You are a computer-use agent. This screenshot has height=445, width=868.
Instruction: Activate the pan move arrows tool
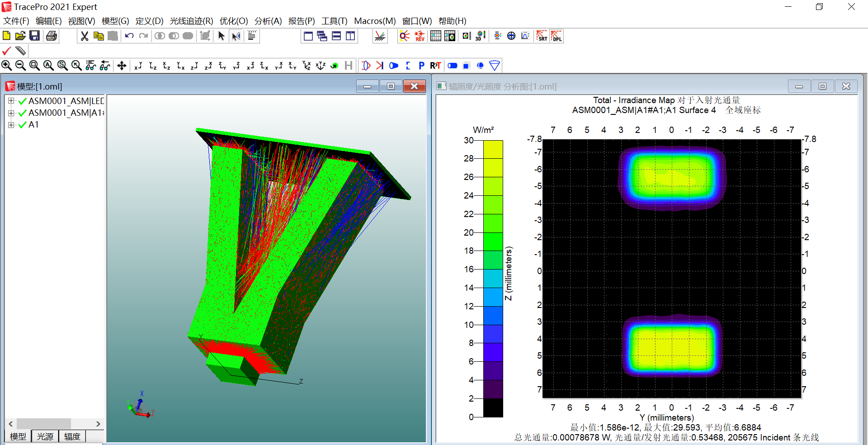122,66
